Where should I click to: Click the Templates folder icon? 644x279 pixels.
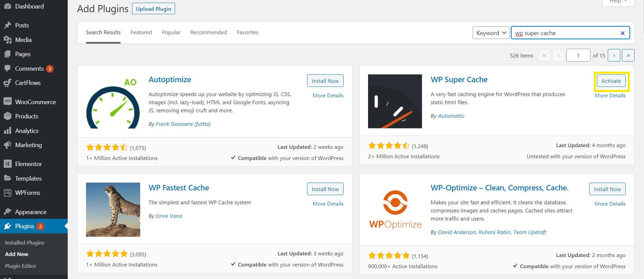7,178
